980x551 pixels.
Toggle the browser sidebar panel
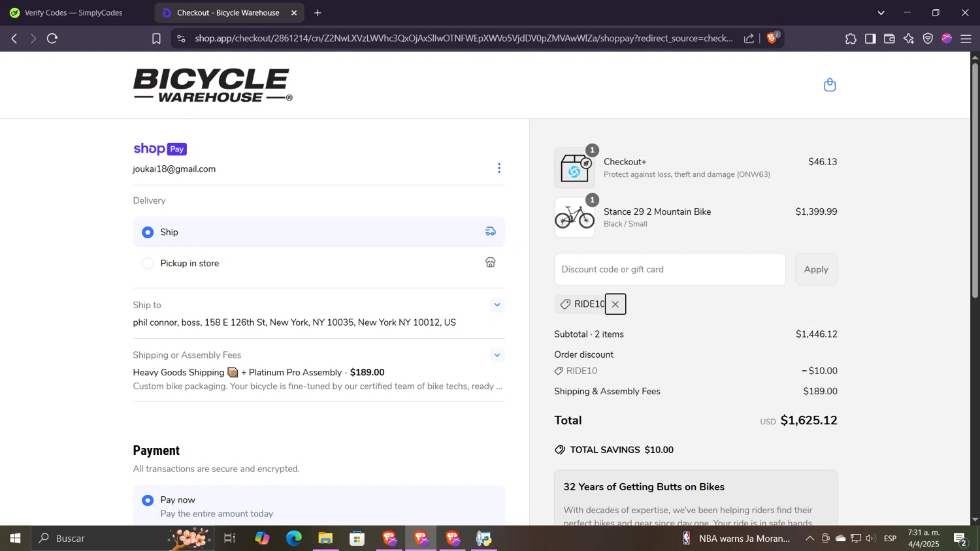(x=870, y=39)
